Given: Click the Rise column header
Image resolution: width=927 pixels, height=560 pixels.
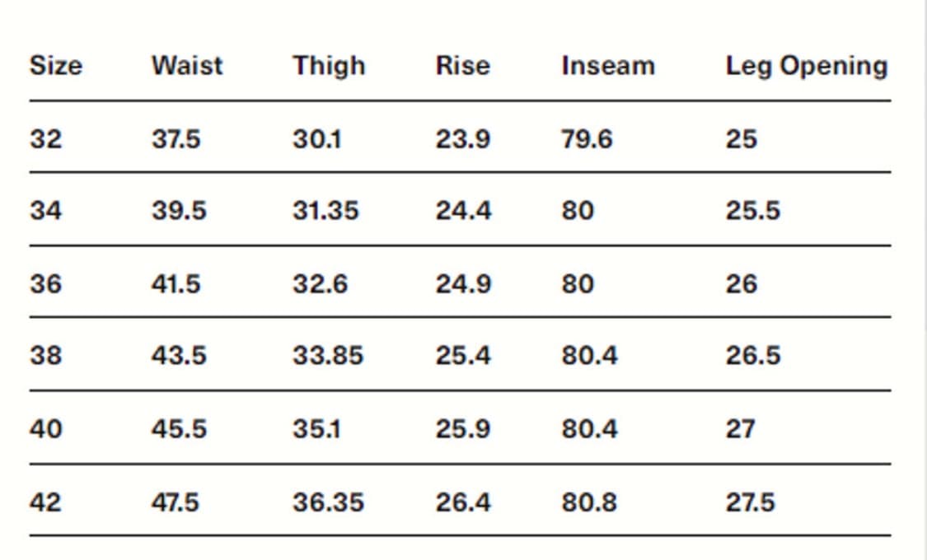Looking at the screenshot, I should click(462, 66).
